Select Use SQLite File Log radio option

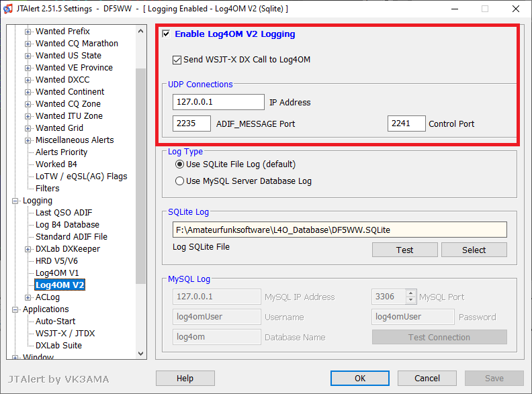point(179,164)
